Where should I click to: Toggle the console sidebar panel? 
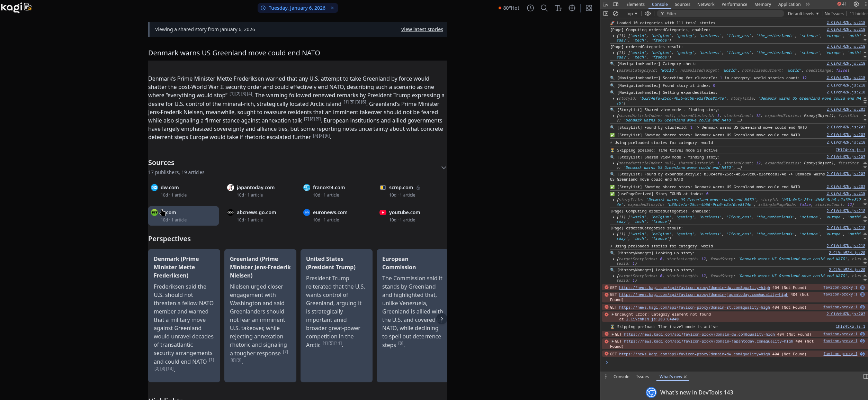606,13
